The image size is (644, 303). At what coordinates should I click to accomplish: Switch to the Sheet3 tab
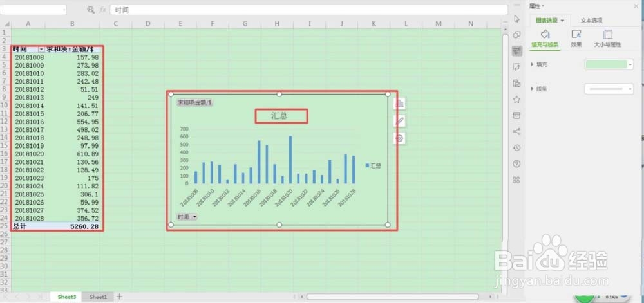pos(66,297)
